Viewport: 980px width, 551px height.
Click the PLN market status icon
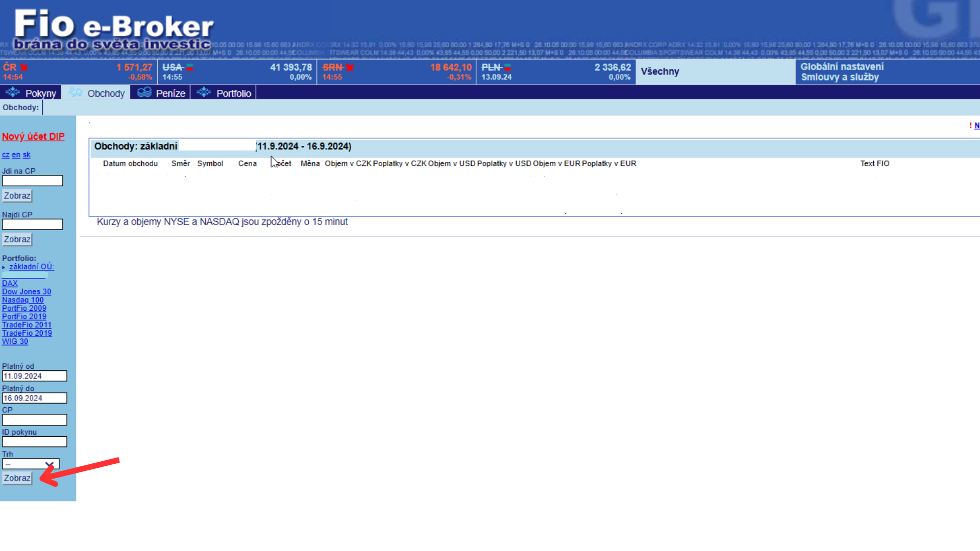click(x=507, y=67)
